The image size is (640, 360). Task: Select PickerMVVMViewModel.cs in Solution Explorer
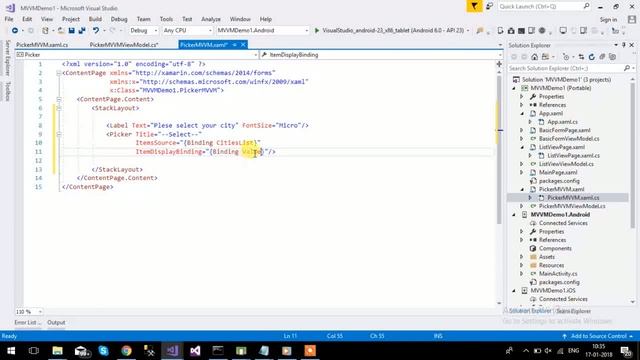pyautogui.click(x=572, y=206)
